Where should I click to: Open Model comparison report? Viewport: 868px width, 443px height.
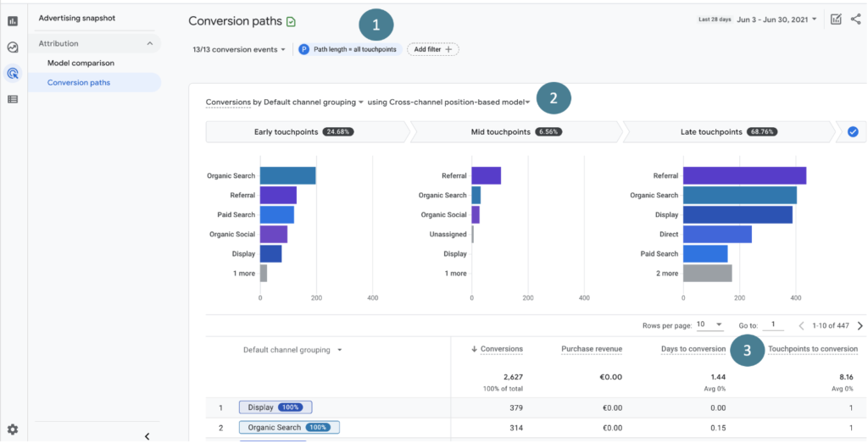coord(81,63)
